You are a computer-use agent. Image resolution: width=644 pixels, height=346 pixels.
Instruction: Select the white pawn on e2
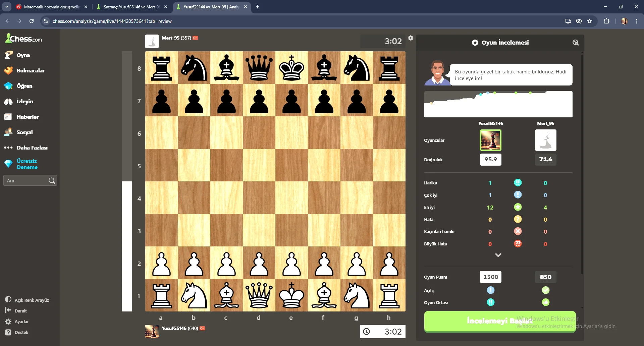pos(291,263)
